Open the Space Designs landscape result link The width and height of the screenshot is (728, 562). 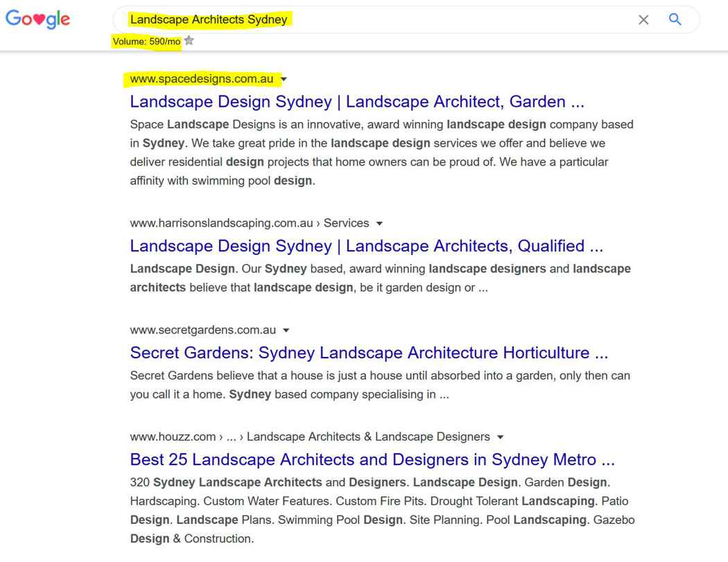coord(358,101)
